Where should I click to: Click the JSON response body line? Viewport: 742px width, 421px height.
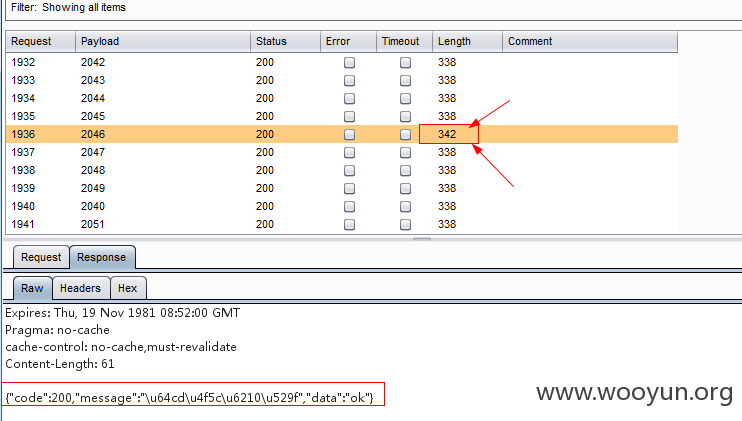click(189, 398)
